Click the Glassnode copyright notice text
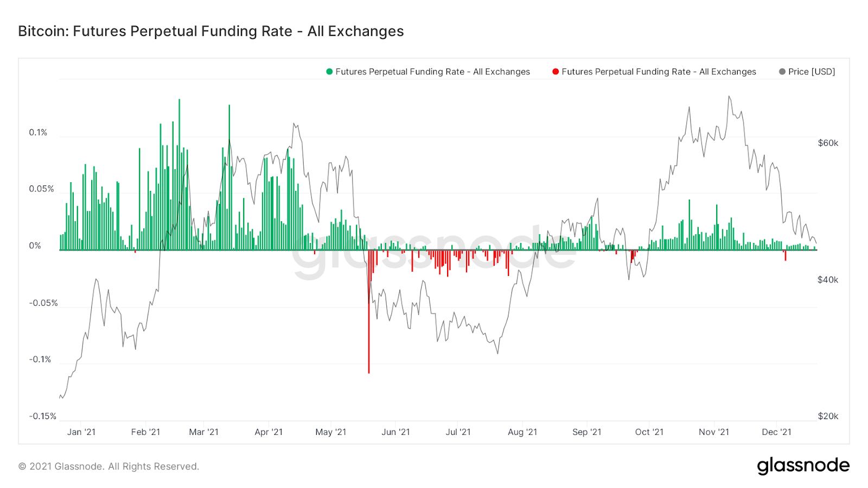The width and height of the screenshot is (868, 488). pyautogui.click(x=108, y=466)
